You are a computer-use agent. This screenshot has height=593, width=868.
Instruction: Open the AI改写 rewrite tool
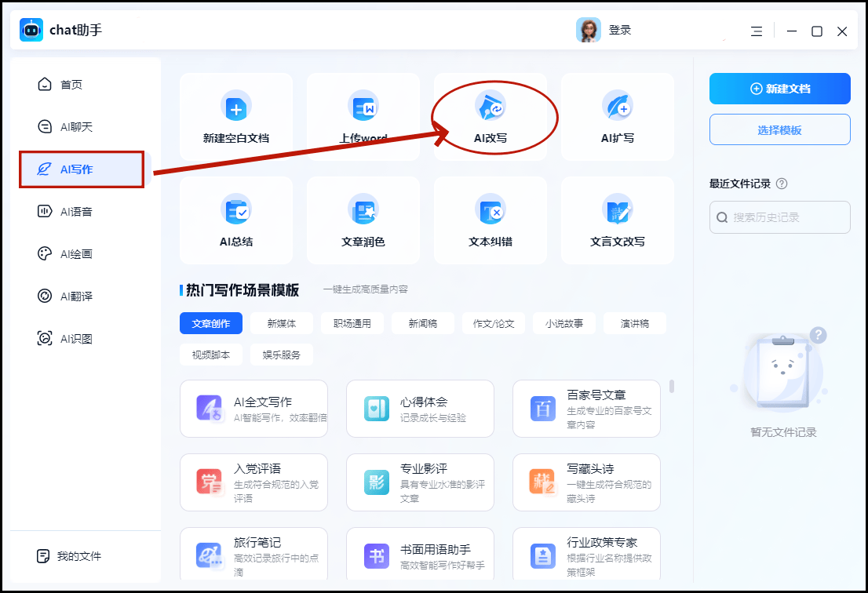491,118
